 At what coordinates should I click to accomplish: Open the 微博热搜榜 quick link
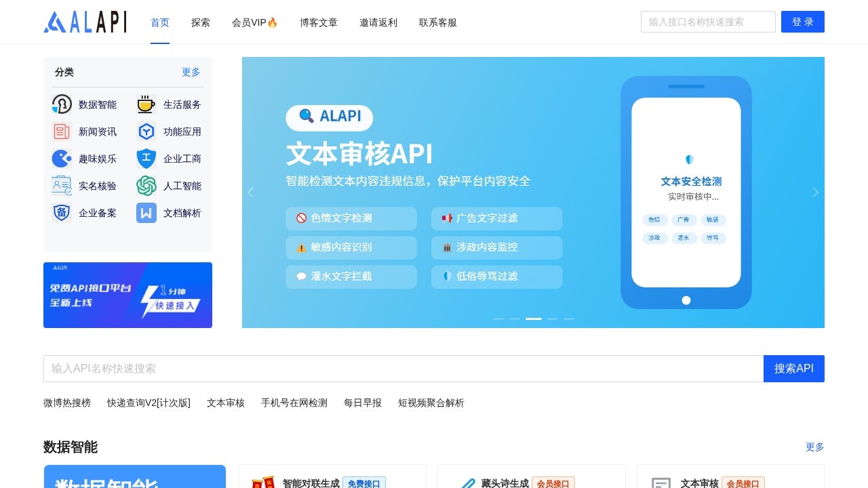[67, 403]
